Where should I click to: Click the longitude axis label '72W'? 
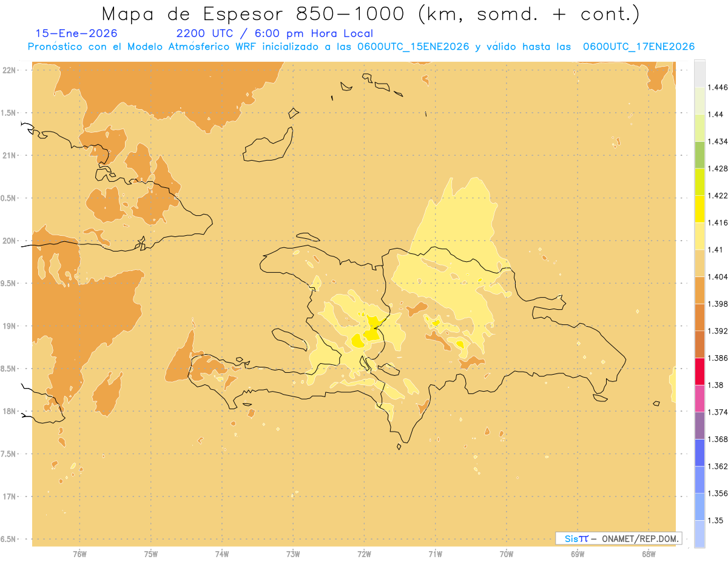(x=364, y=554)
